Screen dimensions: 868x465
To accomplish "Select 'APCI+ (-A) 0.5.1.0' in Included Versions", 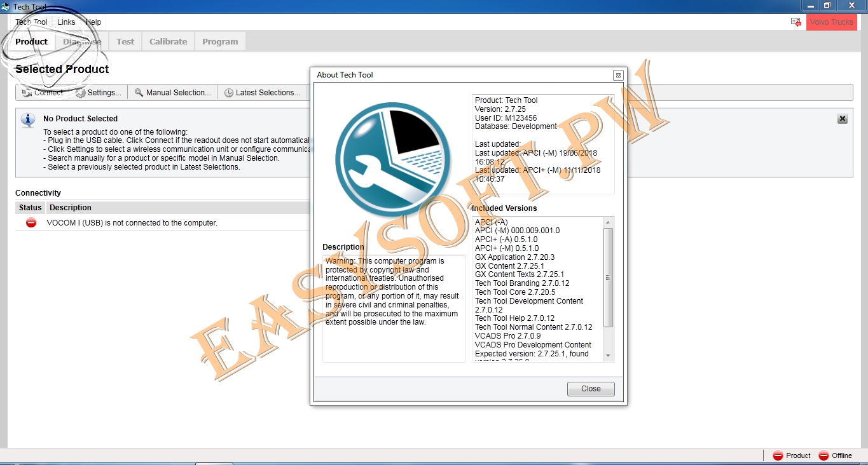I will (x=506, y=239).
